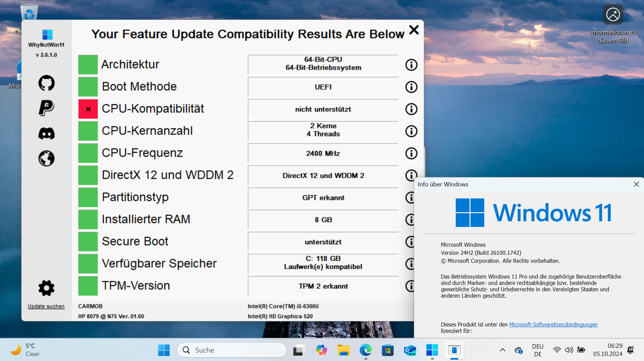Click the taskbar 'Suche' search box
Screen dimensions: 644x361
pyautogui.click(x=232, y=350)
